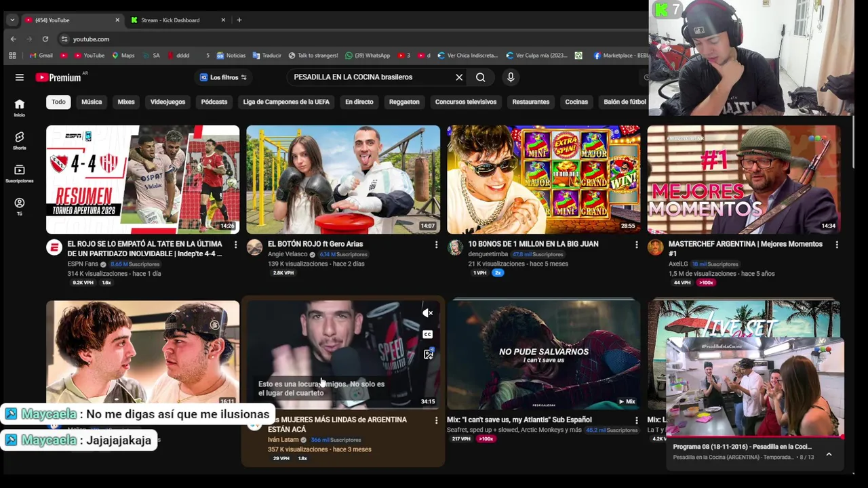The width and height of the screenshot is (868, 488).
Task: Open options menu for 10 BONOS video
Action: [x=636, y=245]
